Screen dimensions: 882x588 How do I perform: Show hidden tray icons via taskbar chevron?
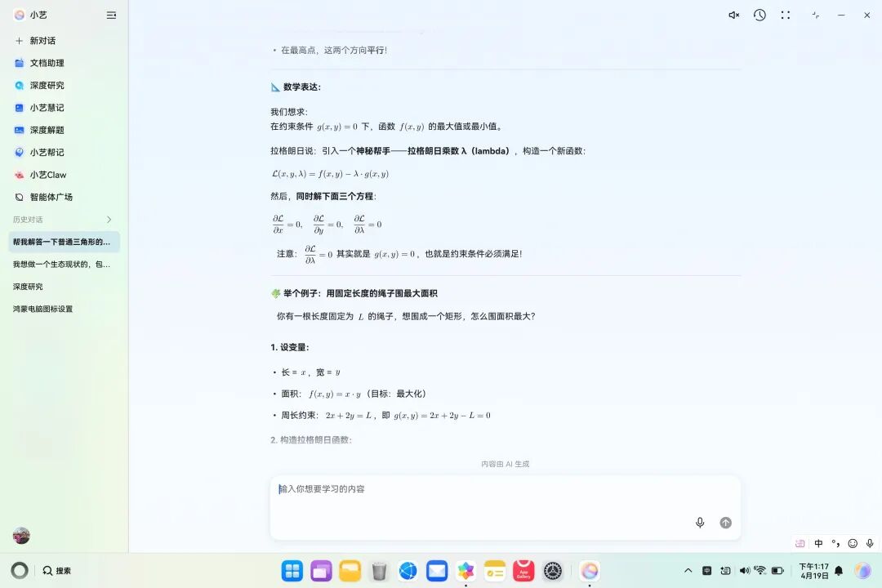pyautogui.click(x=688, y=570)
